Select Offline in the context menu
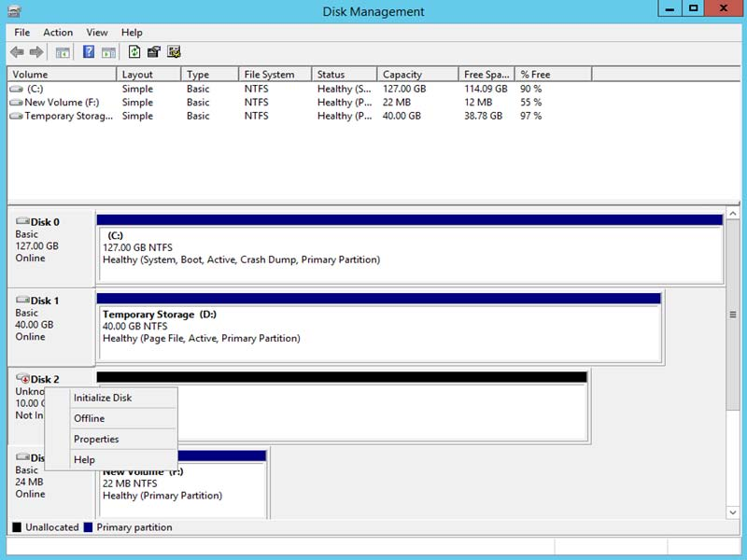Screen dimensions: 747x560 point(90,418)
